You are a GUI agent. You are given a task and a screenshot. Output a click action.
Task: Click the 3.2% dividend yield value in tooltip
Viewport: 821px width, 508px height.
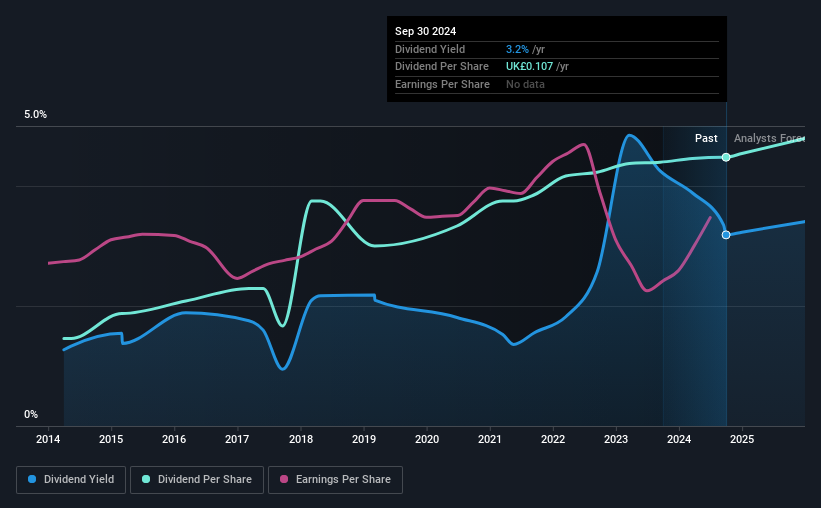click(517, 49)
